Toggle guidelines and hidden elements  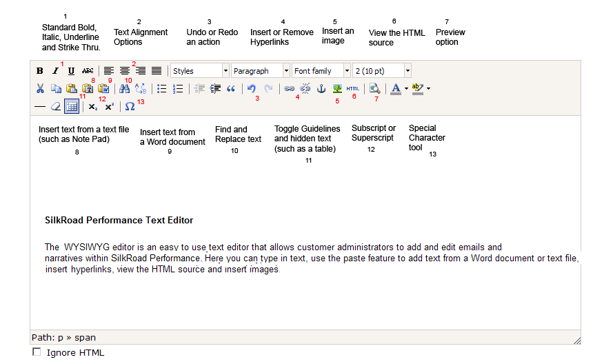[72, 106]
